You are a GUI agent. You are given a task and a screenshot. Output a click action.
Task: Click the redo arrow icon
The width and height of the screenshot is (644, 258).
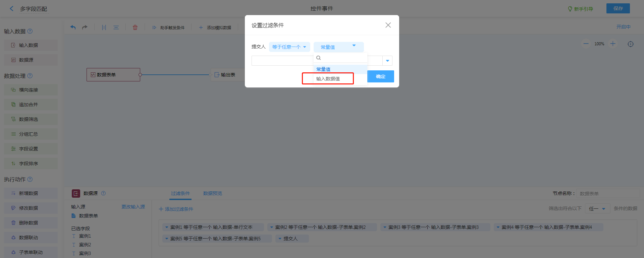(85, 27)
